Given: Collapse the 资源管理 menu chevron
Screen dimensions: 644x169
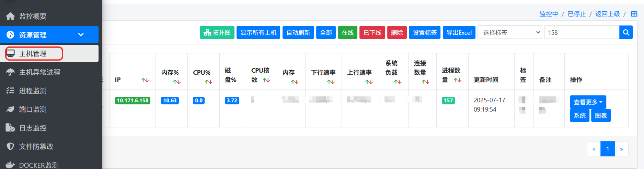Looking at the screenshot, I should (x=81, y=35).
